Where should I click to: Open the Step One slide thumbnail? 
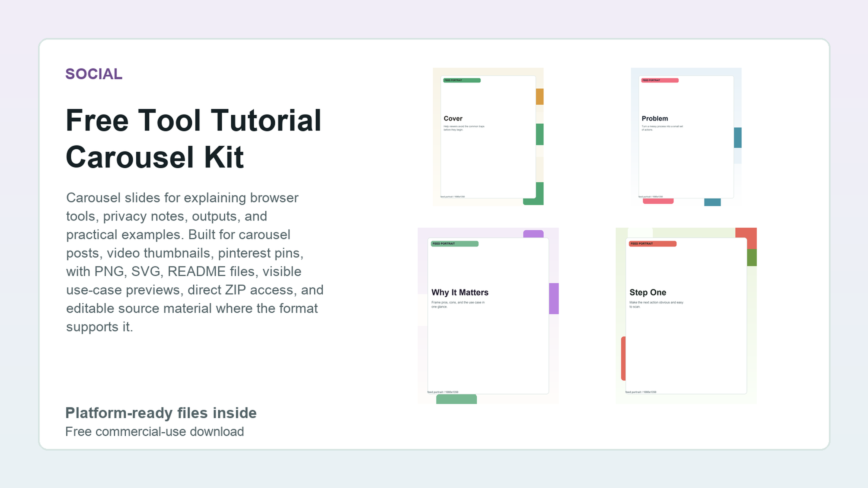point(686,316)
